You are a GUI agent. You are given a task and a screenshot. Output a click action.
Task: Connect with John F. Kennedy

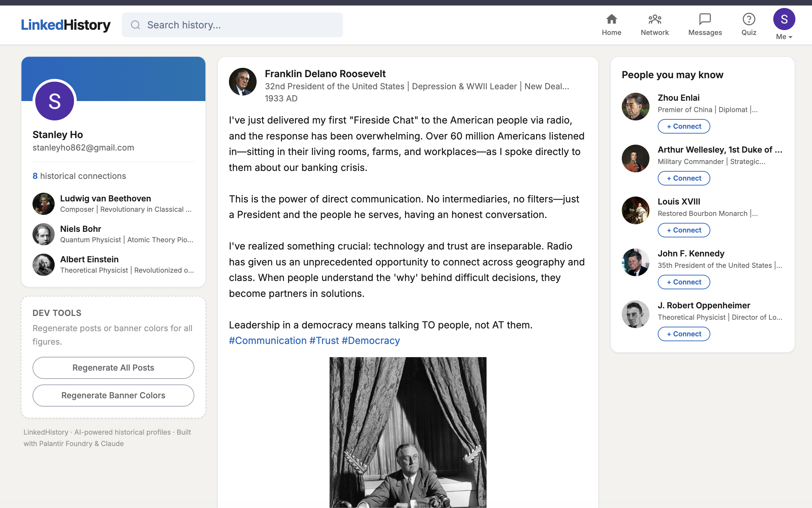coord(683,282)
